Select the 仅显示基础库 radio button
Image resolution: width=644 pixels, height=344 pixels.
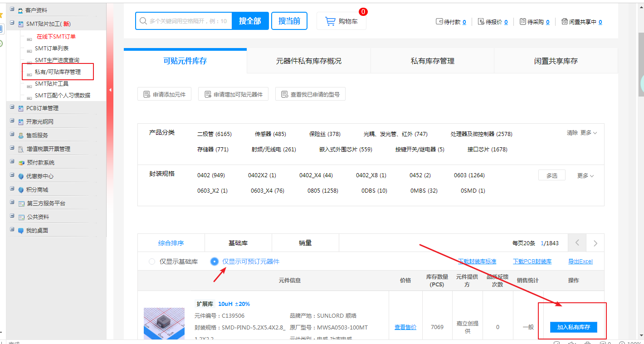[152, 262]
